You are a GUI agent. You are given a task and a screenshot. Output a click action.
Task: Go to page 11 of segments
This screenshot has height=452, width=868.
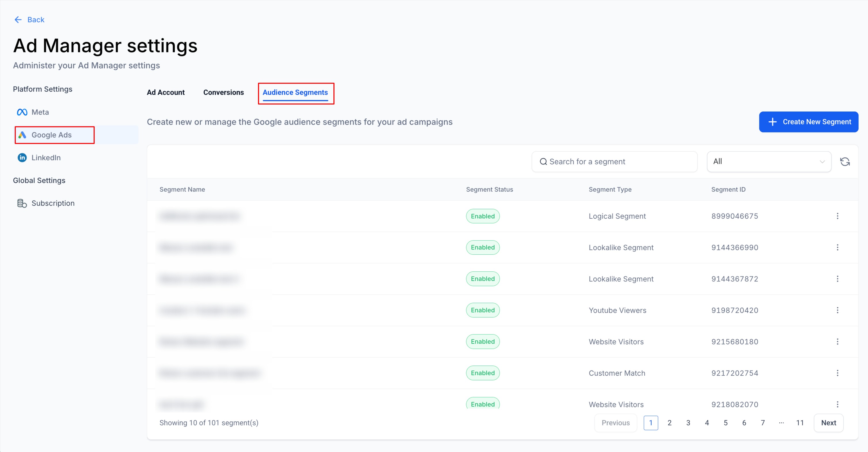click(799, 423)
